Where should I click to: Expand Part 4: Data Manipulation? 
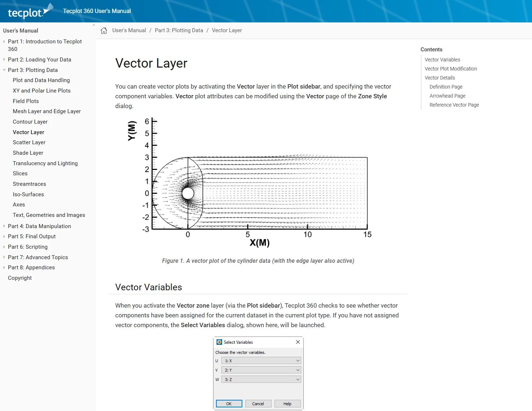4,226
